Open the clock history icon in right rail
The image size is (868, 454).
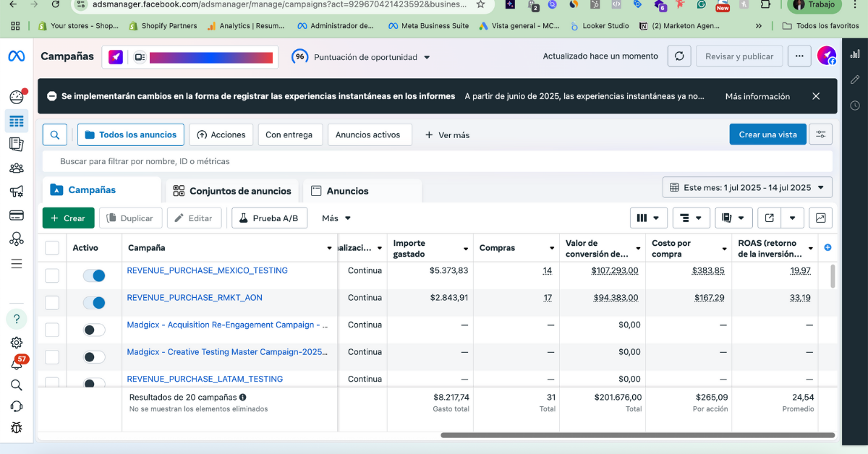point(855,106)
